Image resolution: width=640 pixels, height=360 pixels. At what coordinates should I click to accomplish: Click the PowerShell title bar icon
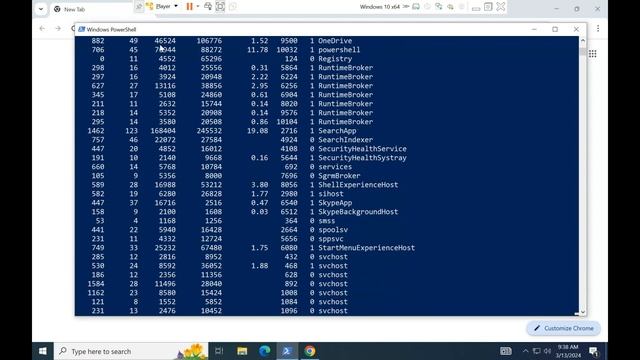(x=82, y=29)
